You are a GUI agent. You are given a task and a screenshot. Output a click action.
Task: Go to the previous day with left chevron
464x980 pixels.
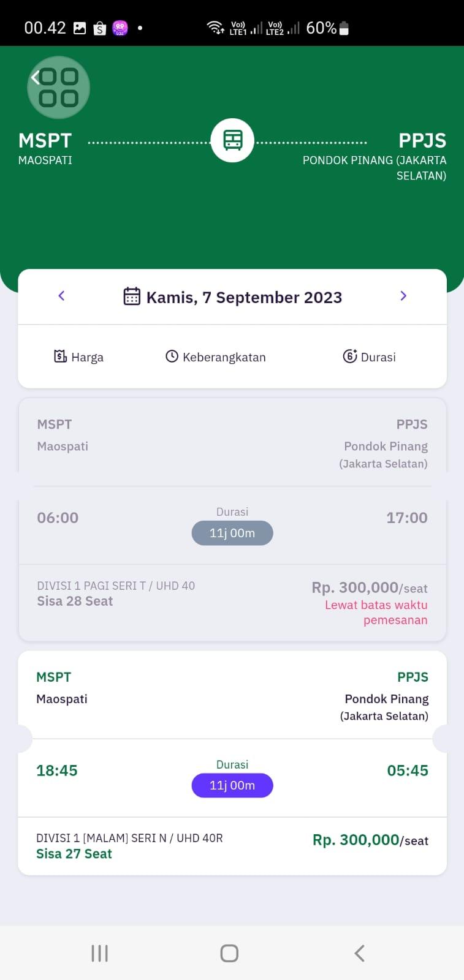point(61,296)
